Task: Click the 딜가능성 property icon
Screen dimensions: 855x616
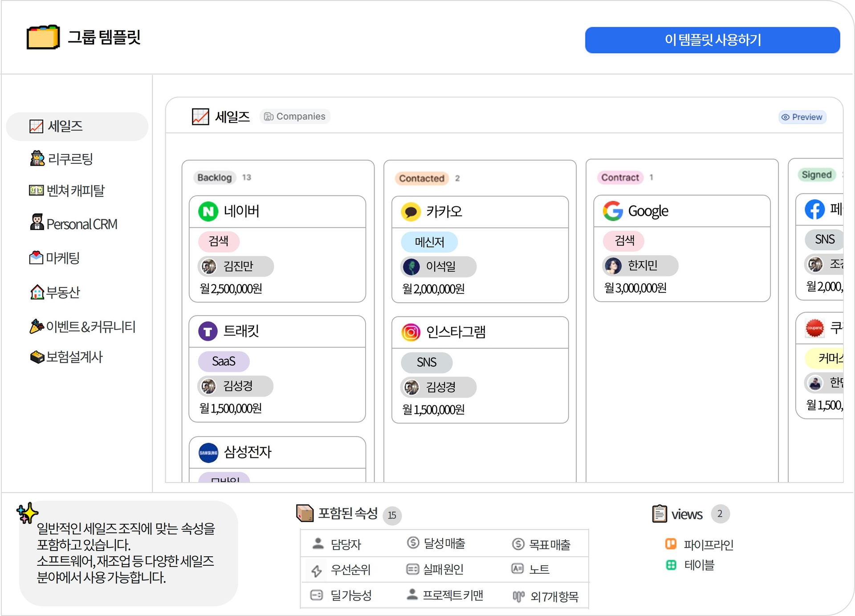Action: [316, 595]
